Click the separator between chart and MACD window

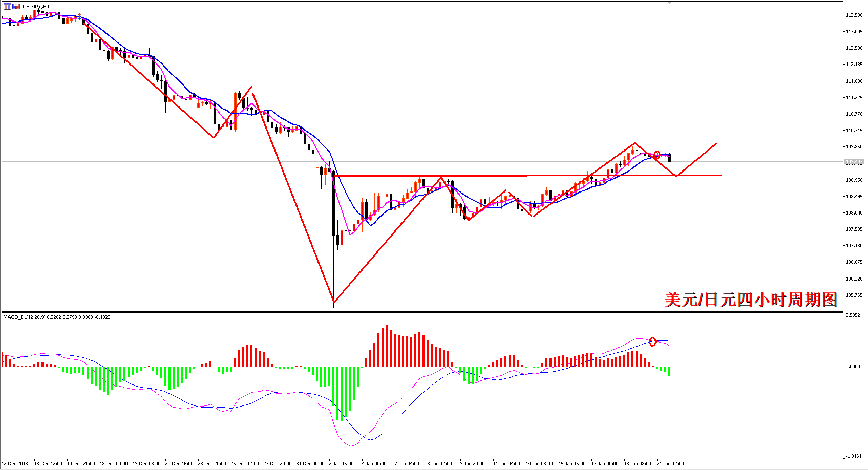[x=422, y=312]
